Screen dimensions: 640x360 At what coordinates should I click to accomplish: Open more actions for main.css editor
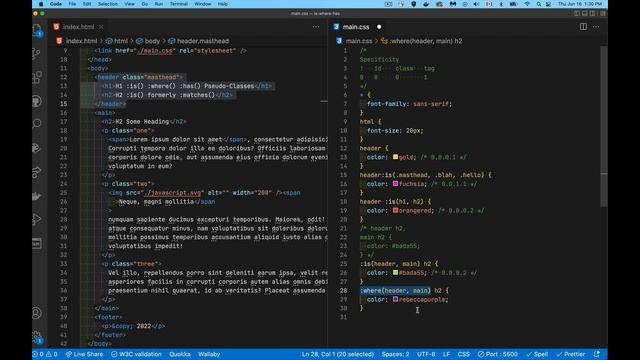tap(596, 27)
